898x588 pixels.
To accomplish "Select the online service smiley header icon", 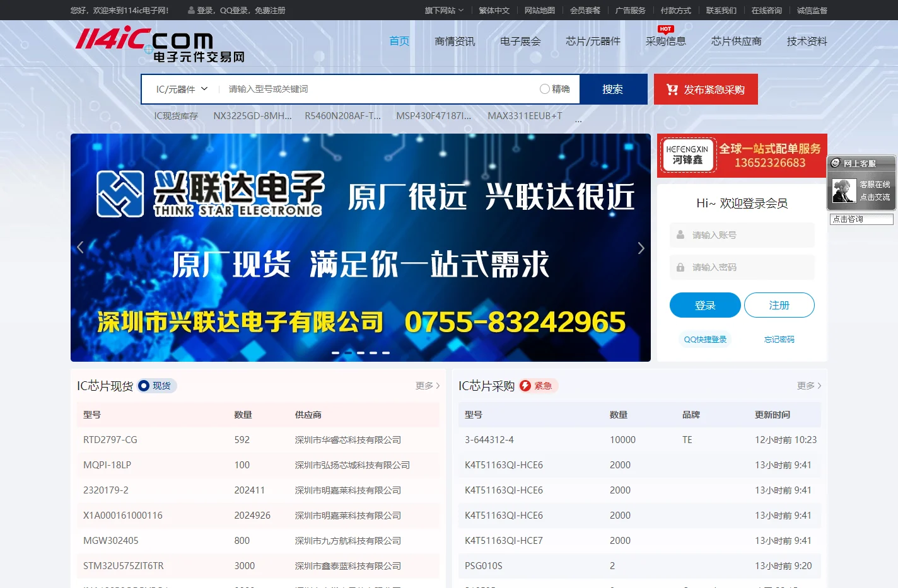I will [x=836, y=163].
